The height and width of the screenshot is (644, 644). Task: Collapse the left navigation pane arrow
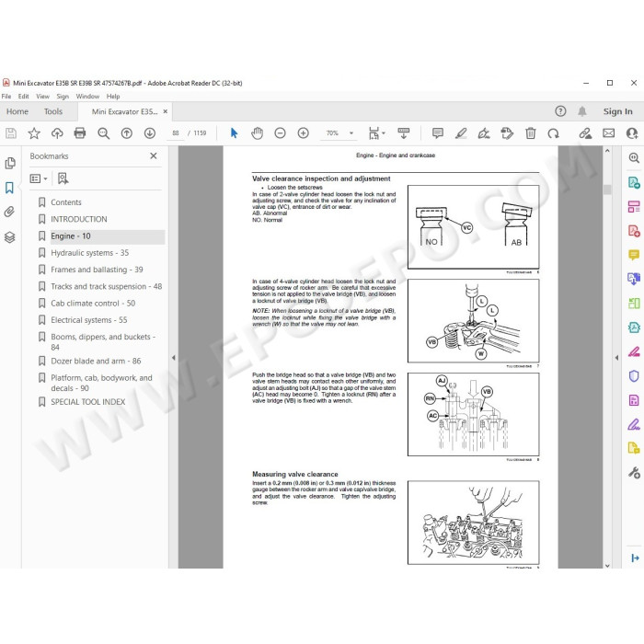pos(173,357)
